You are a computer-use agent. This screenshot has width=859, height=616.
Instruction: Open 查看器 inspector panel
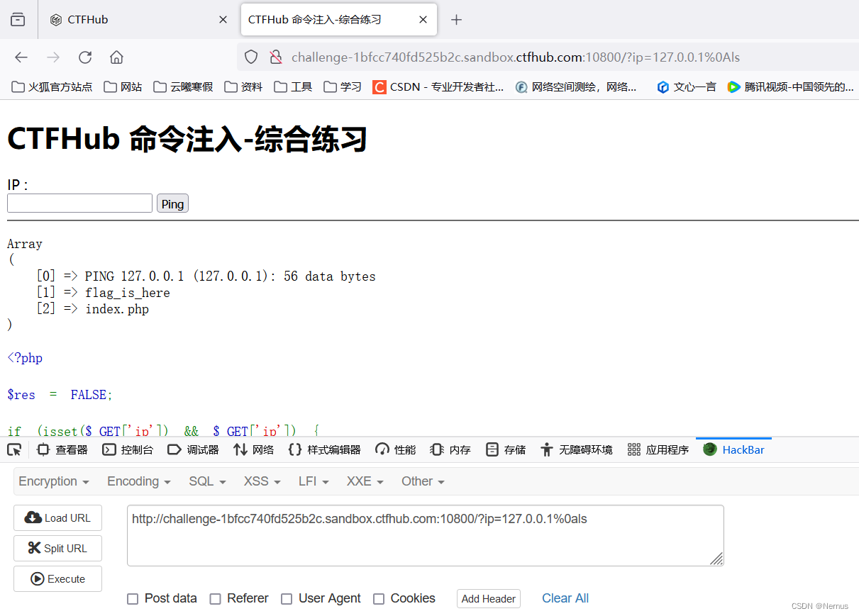pos(62,449)
